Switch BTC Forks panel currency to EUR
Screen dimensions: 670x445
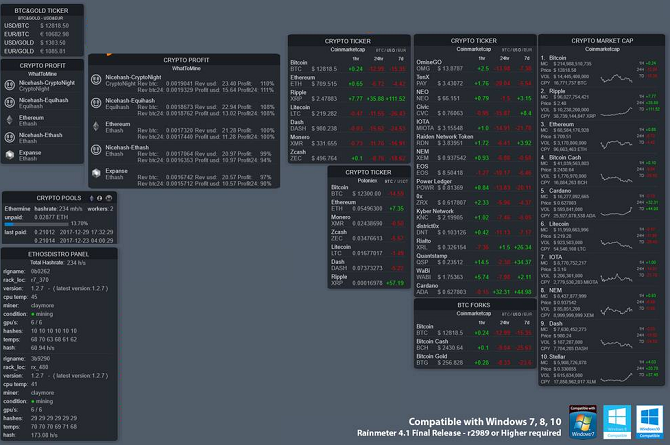click(x=528, y=314)
